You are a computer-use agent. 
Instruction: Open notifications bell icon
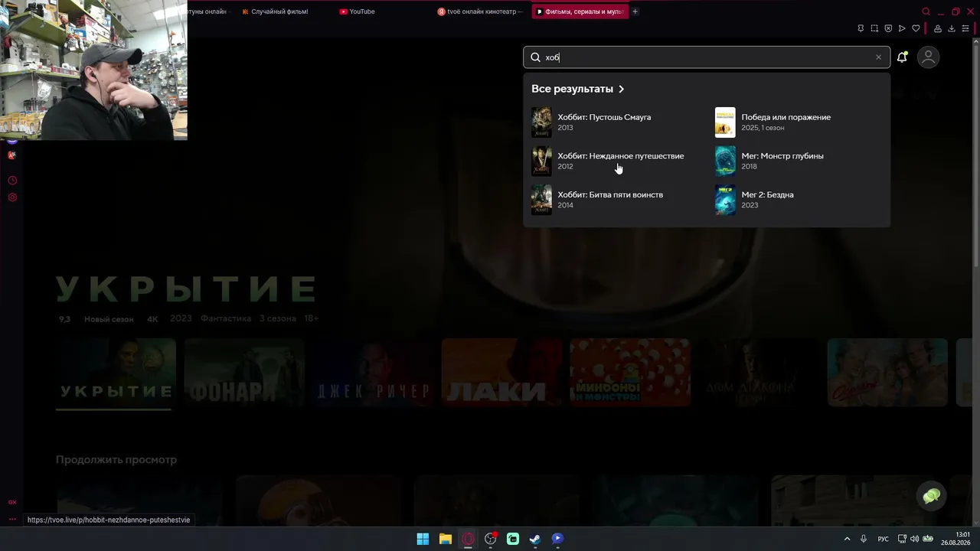coord(903,57)
